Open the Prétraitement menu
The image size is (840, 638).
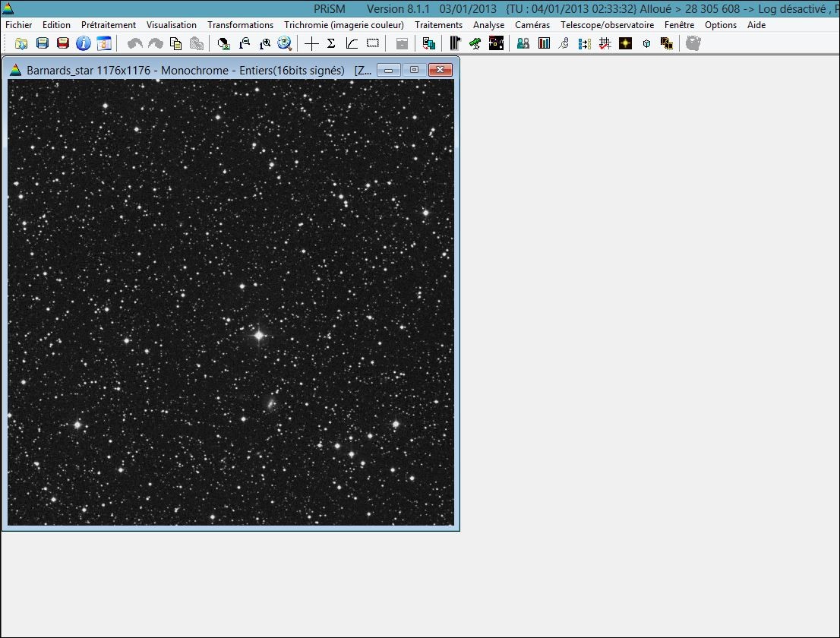[108, 25]
